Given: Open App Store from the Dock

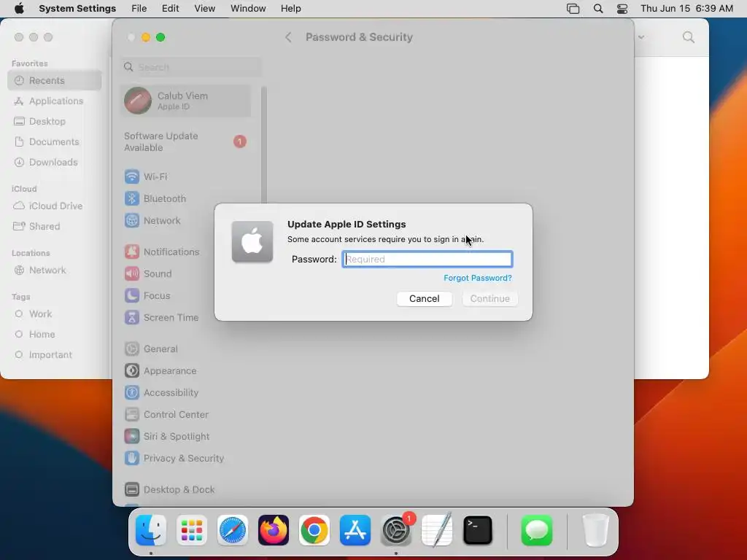Looking at the screenshot, I should (355, 530).
